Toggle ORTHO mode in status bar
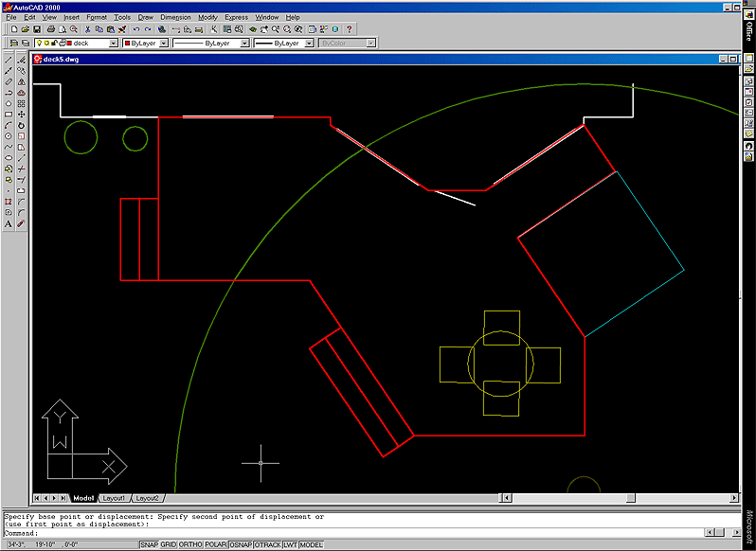Screen dimensions: 756x551 coord(191,545)
